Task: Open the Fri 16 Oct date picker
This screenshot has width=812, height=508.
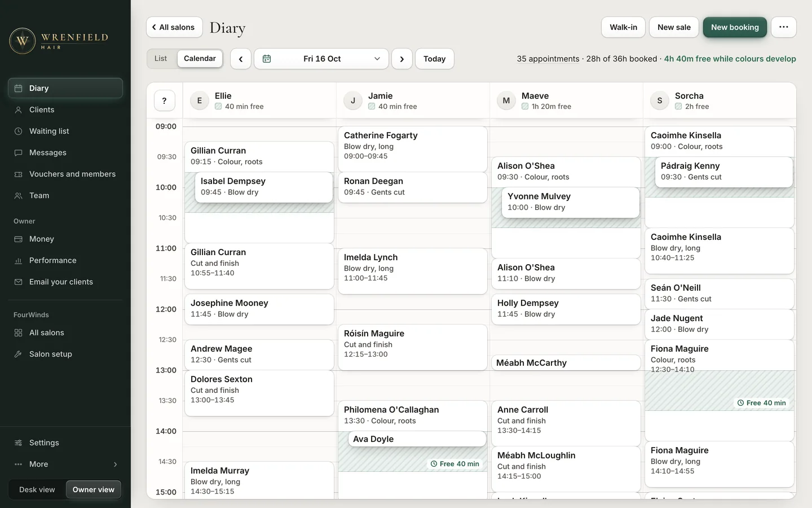Action: tap(321, 59)
